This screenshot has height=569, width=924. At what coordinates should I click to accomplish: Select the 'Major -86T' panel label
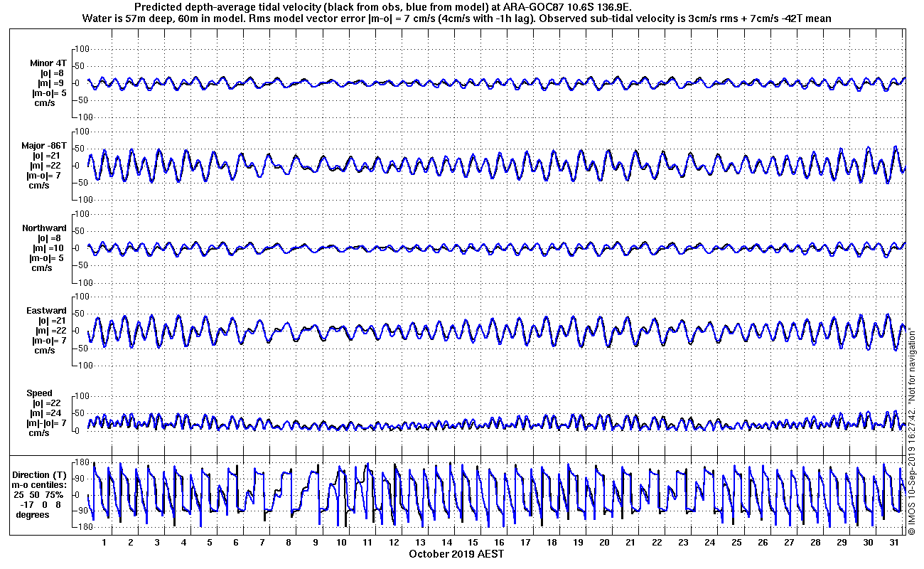click(x=44, y=145)
